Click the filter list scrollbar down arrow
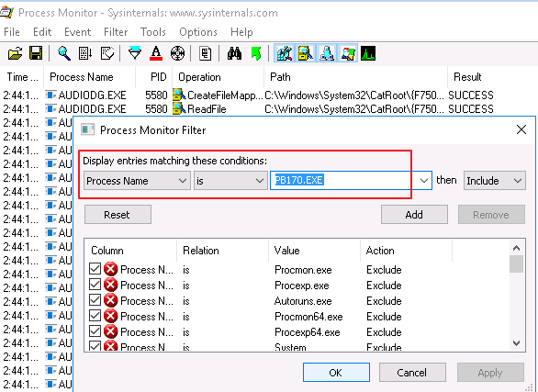This screenshot has width=538, height=392. (x=516, y=343)
